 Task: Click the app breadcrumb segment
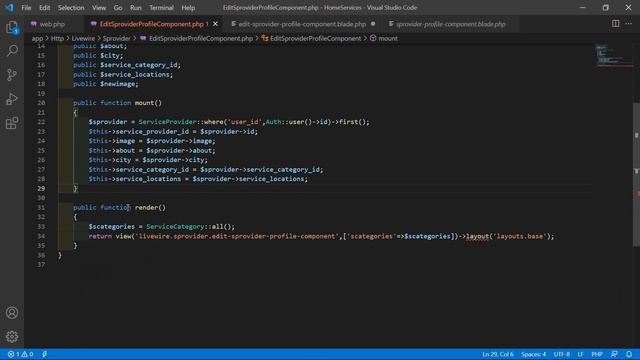pos(37,38)
